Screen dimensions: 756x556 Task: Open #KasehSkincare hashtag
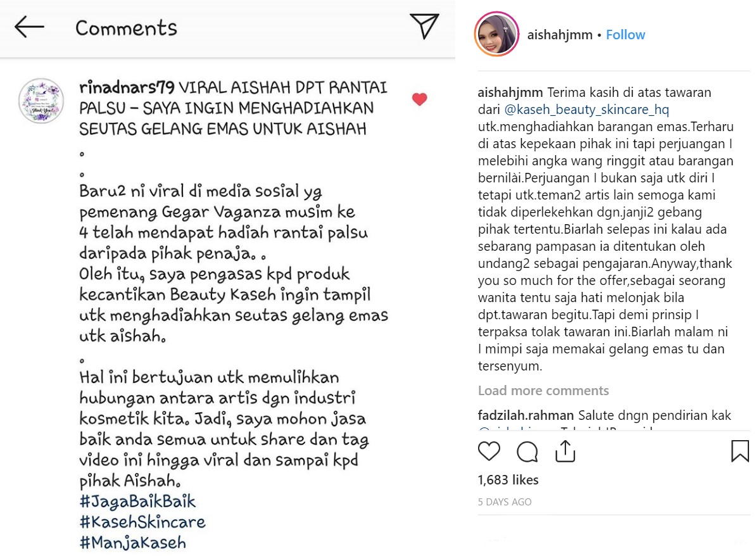tap(142, 522)
